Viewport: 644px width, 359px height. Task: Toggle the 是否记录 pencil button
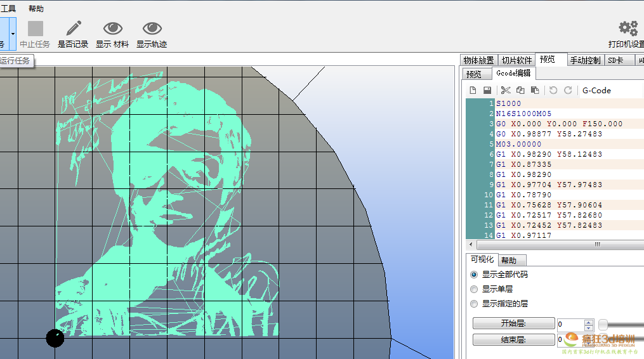coord(73,34)
